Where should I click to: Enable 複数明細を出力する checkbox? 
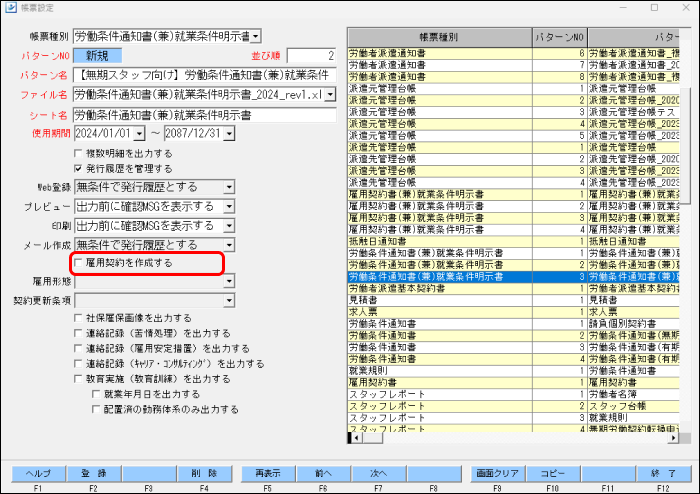(79, 154)
